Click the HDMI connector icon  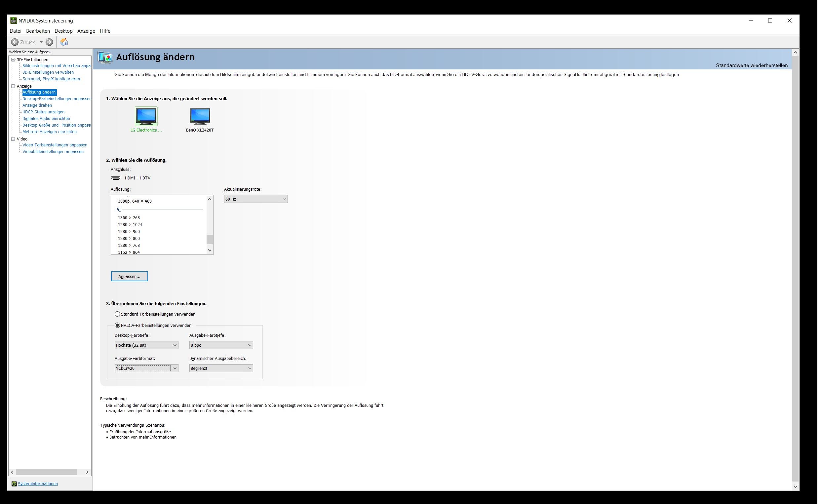click(x=116, y=178)
